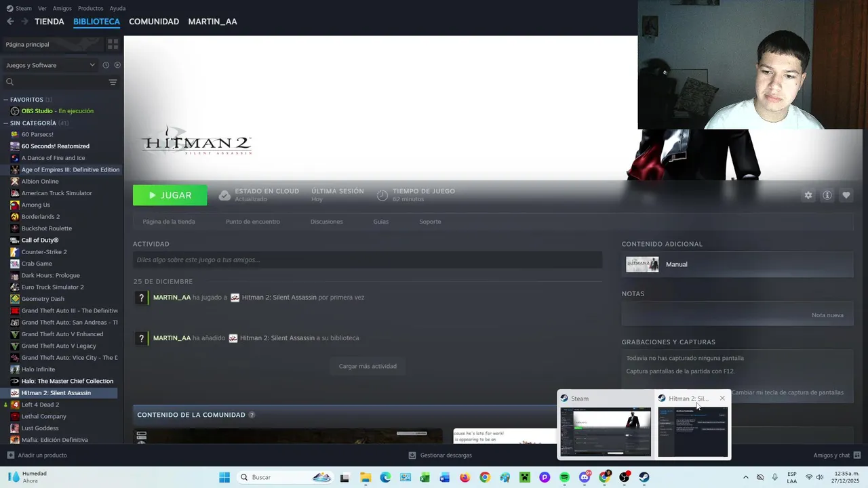Viewport: 868px width, 488px height.
Task: Open the Minecraft taskbar icon
Action: pos(525,477)
